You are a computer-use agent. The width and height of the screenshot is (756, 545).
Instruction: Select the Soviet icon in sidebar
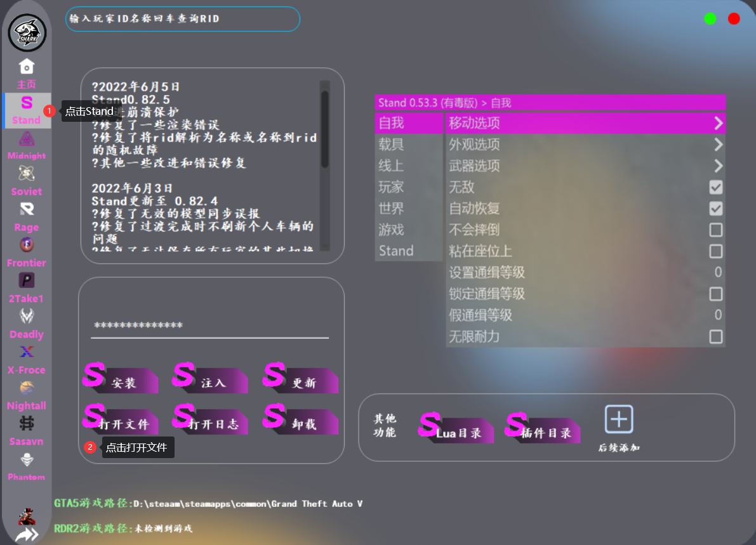click(x=27, y=174)
